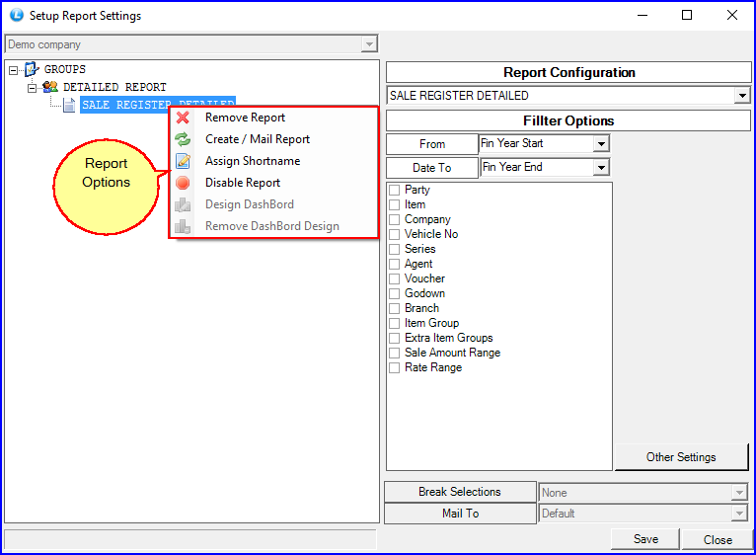Click the Remove DashBord Design chart icon
This screenshot has height=555, width=756.
pyautogui.click(x=183, y=226)
